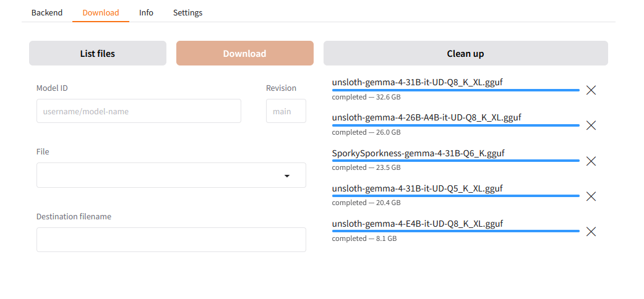Remove SporkySporkness-gemma-4-31B-Q6_K.gguf with its X icon
Screen dimensions: 644x299
click(591, 161)
